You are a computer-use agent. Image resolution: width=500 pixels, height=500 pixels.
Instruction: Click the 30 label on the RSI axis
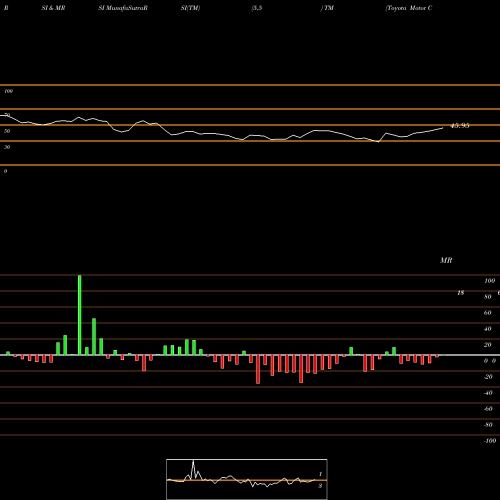[x=7, y=147]
